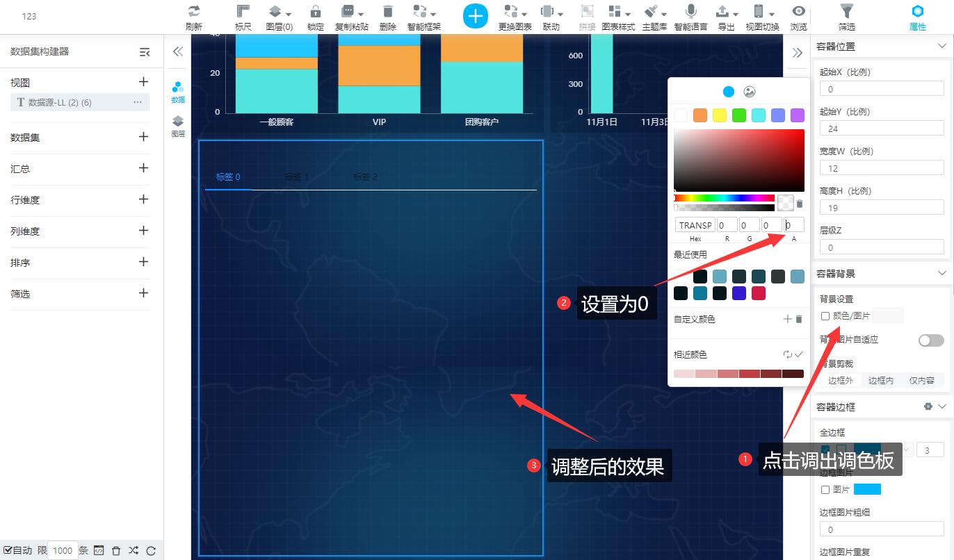
Task: Select the 标尺 (Ruler) toolbar icon
Action: 243,17
